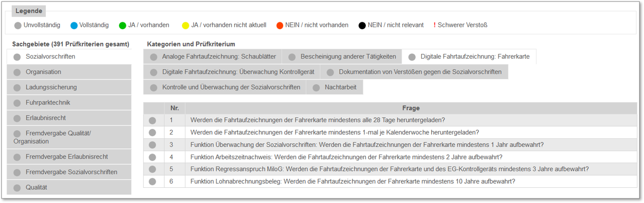Open Dokumentation von Verstößen gegen die Sozialvorschriften
This screenshot has height=203, width=644.
coord(414,72)
